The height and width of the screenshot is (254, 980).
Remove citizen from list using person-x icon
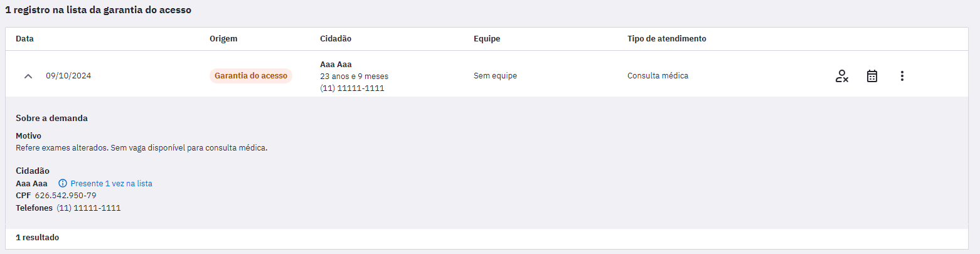[x=842, y=76]
